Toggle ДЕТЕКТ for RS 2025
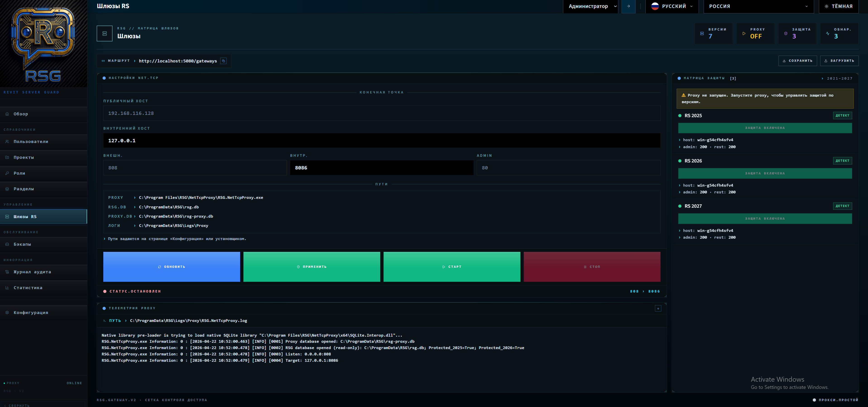 click(x=842, y=115)
